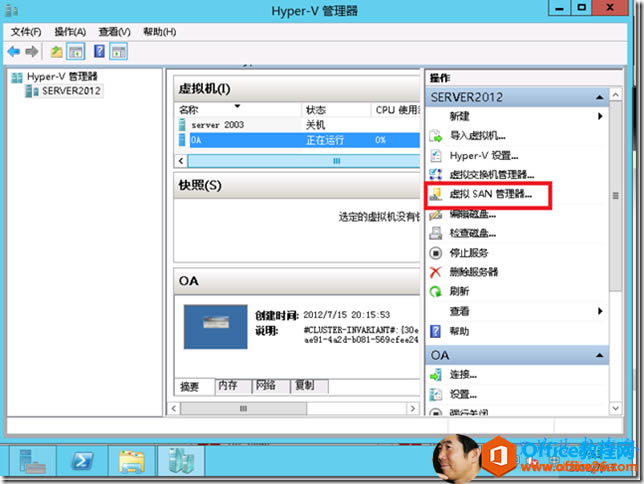
Task: Open the 操作(A) menu
Action: (70, 32)
